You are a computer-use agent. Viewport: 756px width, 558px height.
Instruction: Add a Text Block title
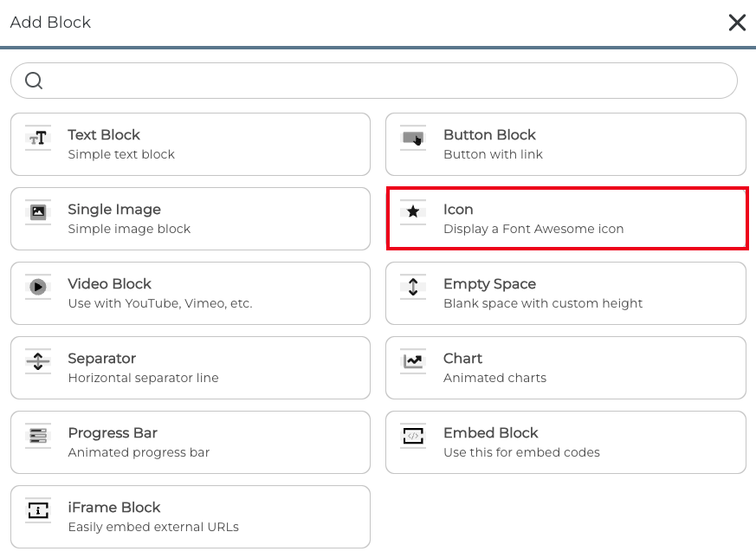[104, 134]
